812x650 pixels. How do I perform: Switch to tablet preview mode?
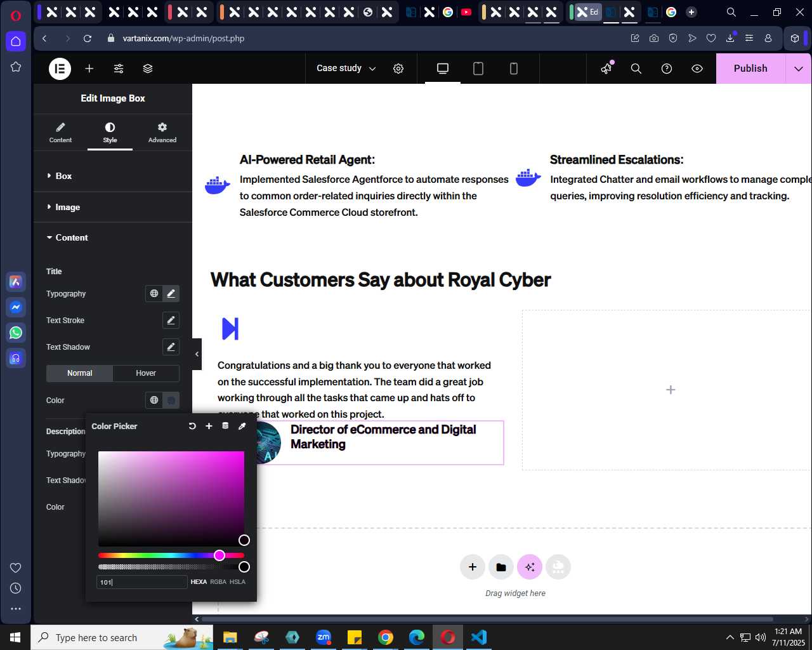click(x=478, y=69)
